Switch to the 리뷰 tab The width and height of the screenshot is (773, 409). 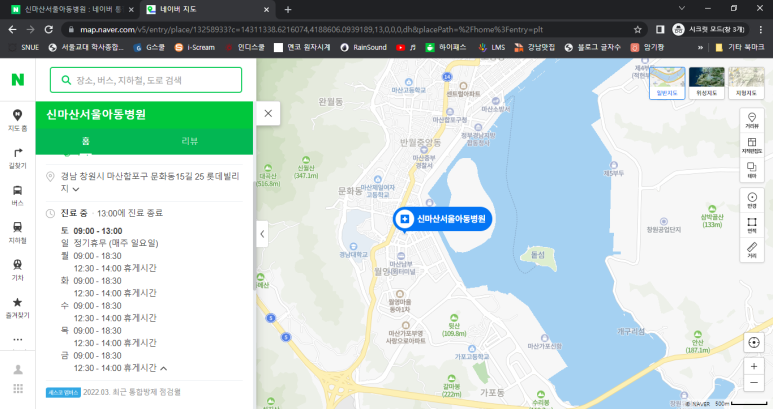pos(189,141)
